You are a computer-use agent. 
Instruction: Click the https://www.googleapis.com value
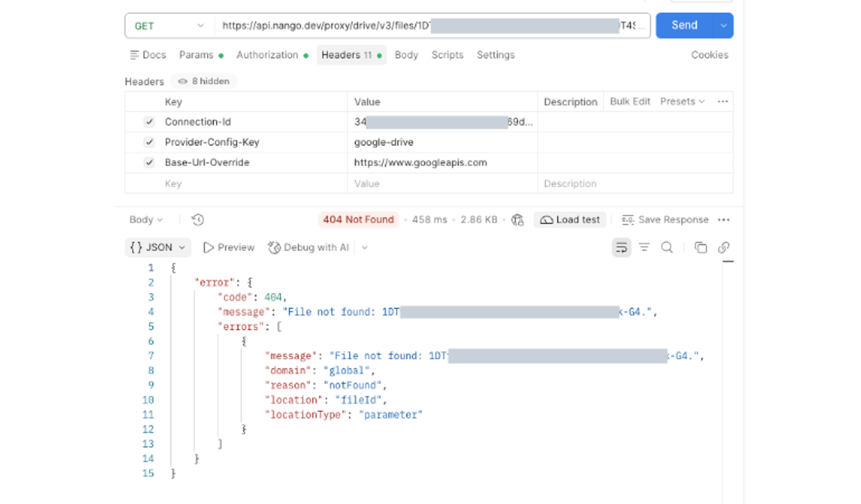[x=420, y=163]
